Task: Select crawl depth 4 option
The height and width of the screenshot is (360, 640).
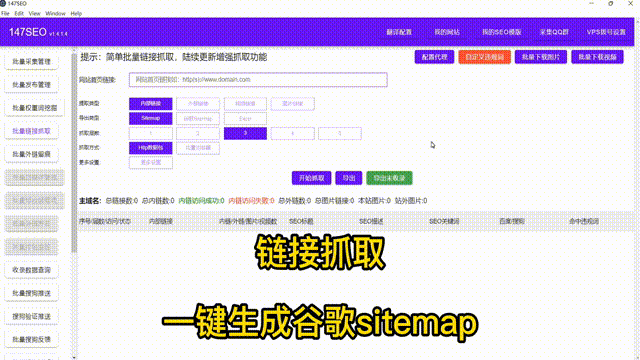Action: pyautogui.click(x=293, y=133)
